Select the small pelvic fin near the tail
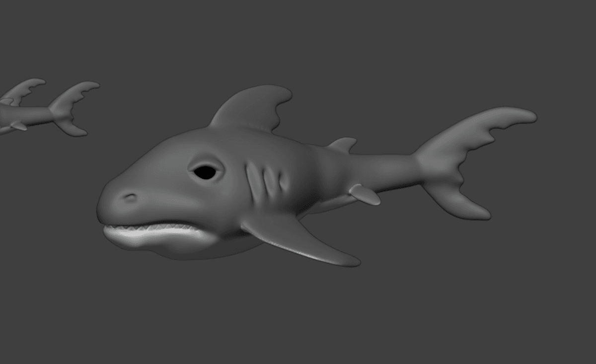The width and height of the screenshot is (596, 364). (x=365, y=194)
